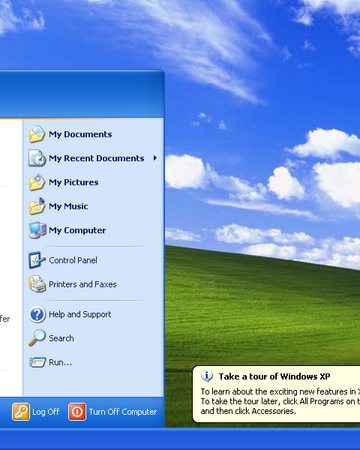Click the Run icon

(37, 362)
